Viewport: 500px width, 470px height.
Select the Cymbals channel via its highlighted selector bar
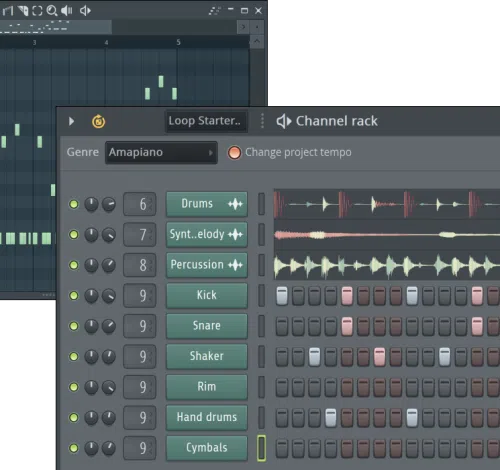click(x=262, y=448)
